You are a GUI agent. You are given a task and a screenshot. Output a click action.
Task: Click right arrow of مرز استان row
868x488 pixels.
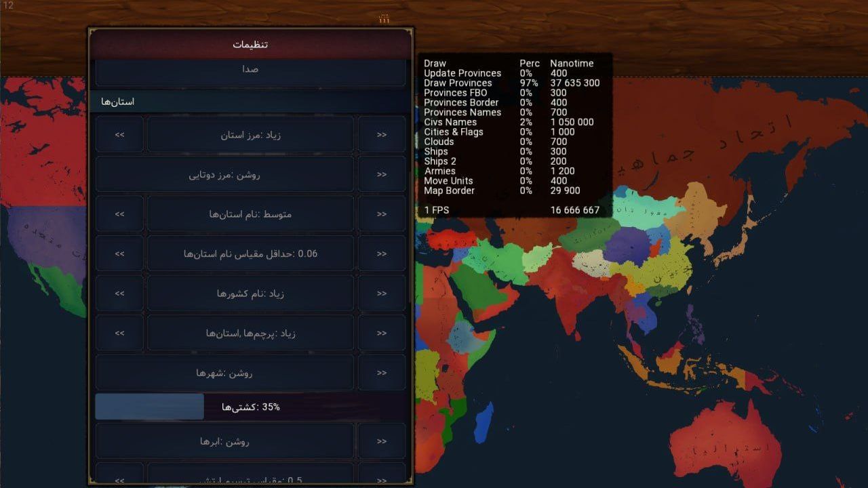click(x=382, y=134)
